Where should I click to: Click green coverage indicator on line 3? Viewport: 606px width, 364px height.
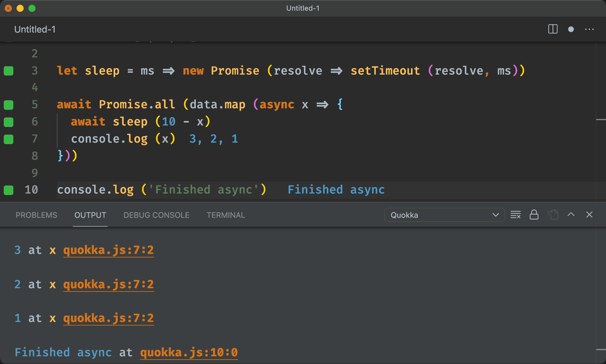click(x=9, y=71)
